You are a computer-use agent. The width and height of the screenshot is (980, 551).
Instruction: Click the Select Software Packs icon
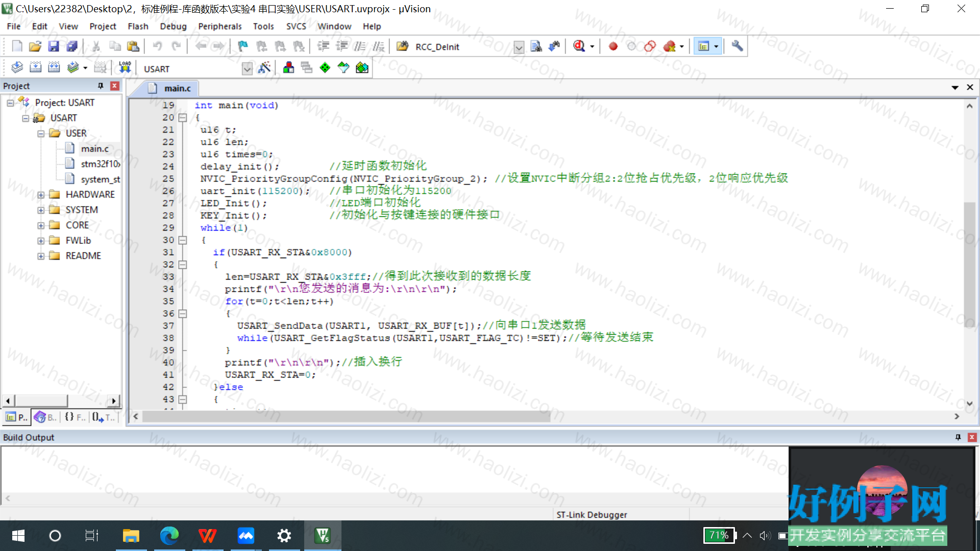344,67
